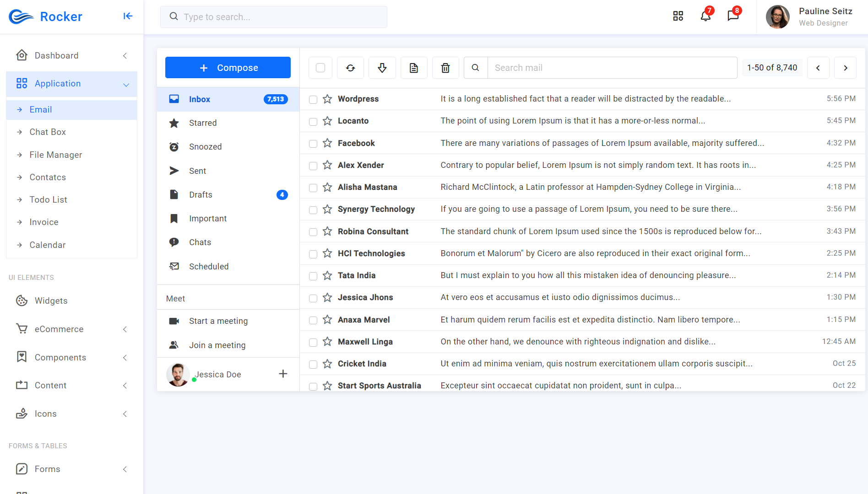Collapse the Application menu section
This screenshot has width=868, height=494.
pyautogui.click(x=126, y=84)
